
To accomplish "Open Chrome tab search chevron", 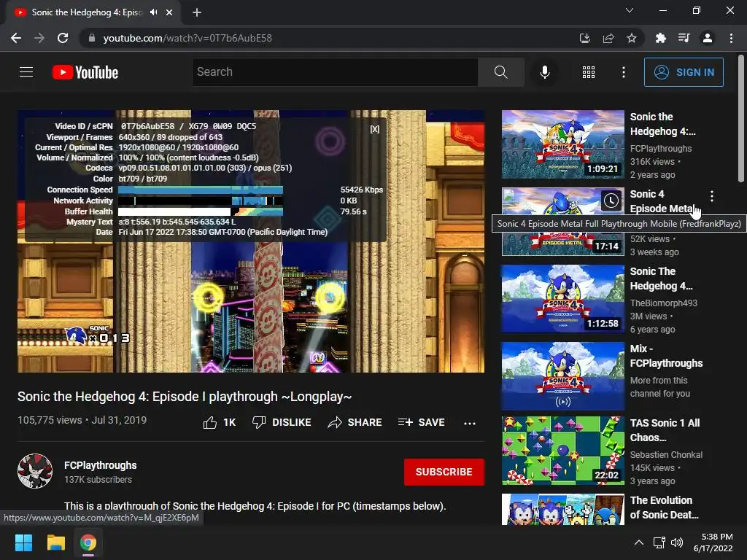I will [x=630, y=10].
